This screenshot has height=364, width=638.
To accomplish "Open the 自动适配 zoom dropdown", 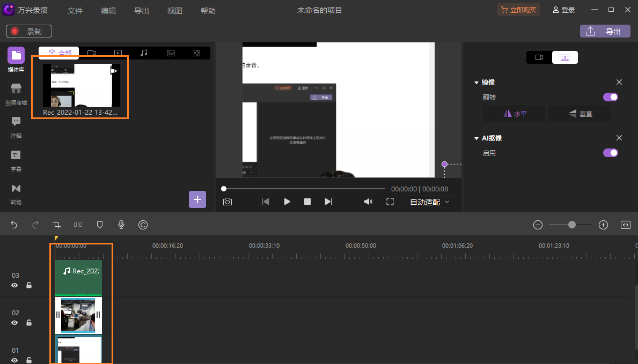I will tap(429, 202).
